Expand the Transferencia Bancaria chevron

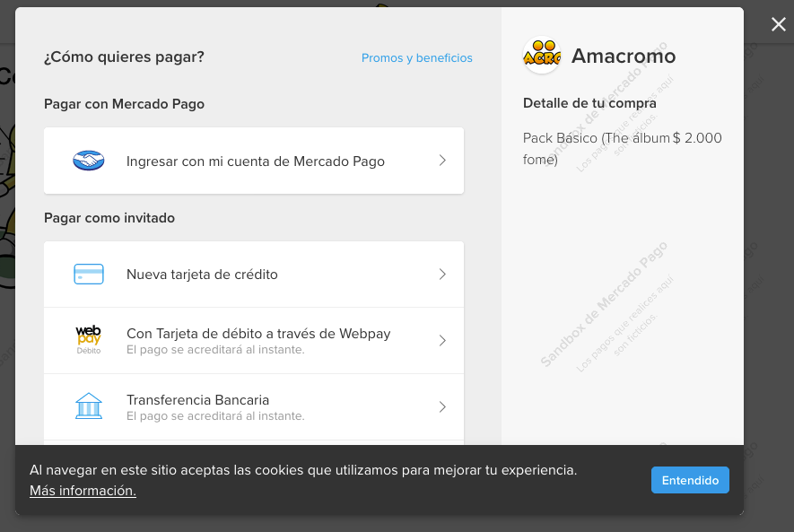point(442,406)
